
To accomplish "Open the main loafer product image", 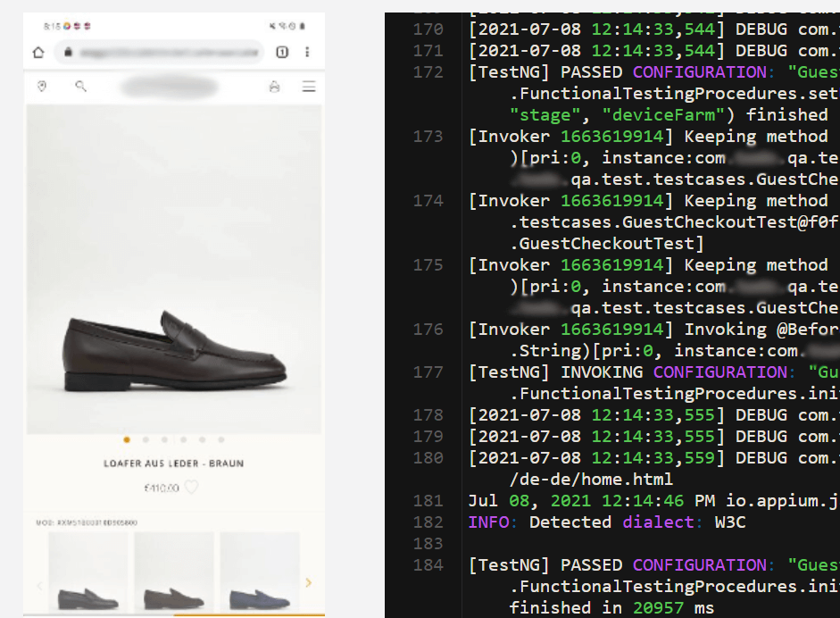I will click(x=174, y=269).
